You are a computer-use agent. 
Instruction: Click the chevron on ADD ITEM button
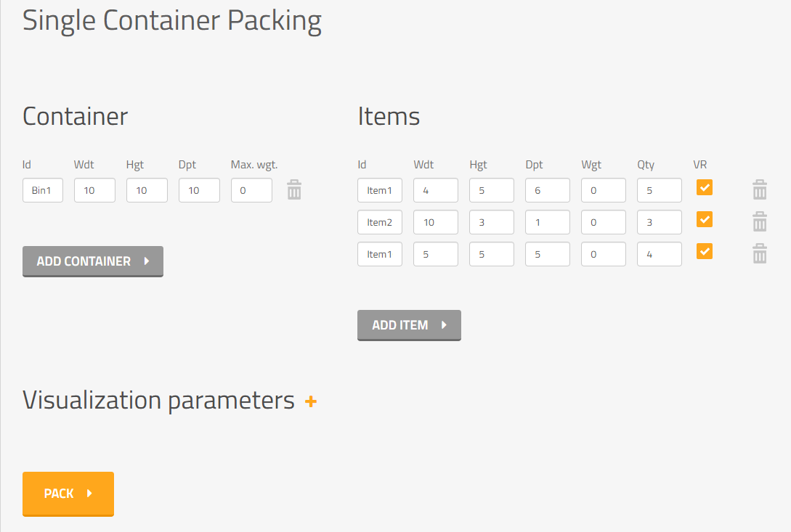pos(444,325)
